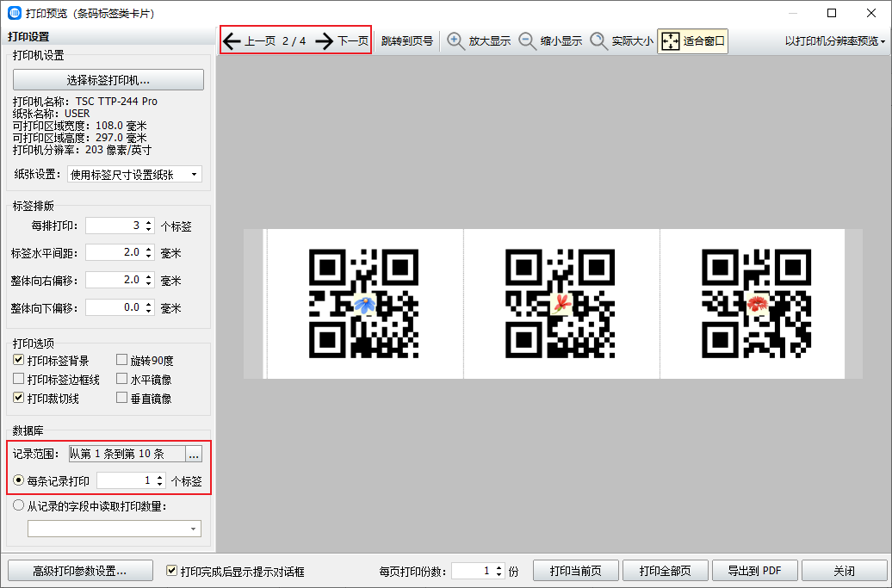
Task: Increase 每排打印 label count
Action: point(148,222)
